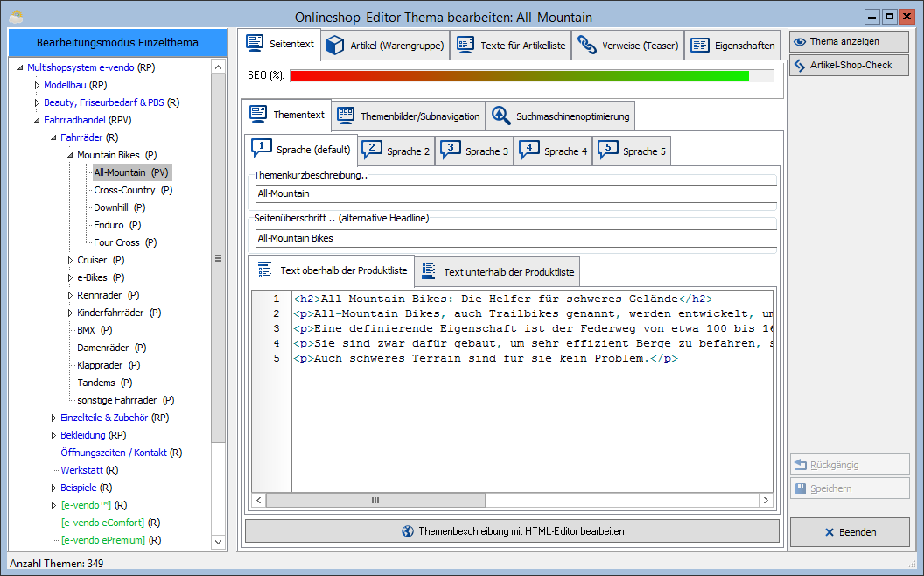Collapse the Fahrräder tree node
This screenshot has width=924, height=576.
[53, 138]
